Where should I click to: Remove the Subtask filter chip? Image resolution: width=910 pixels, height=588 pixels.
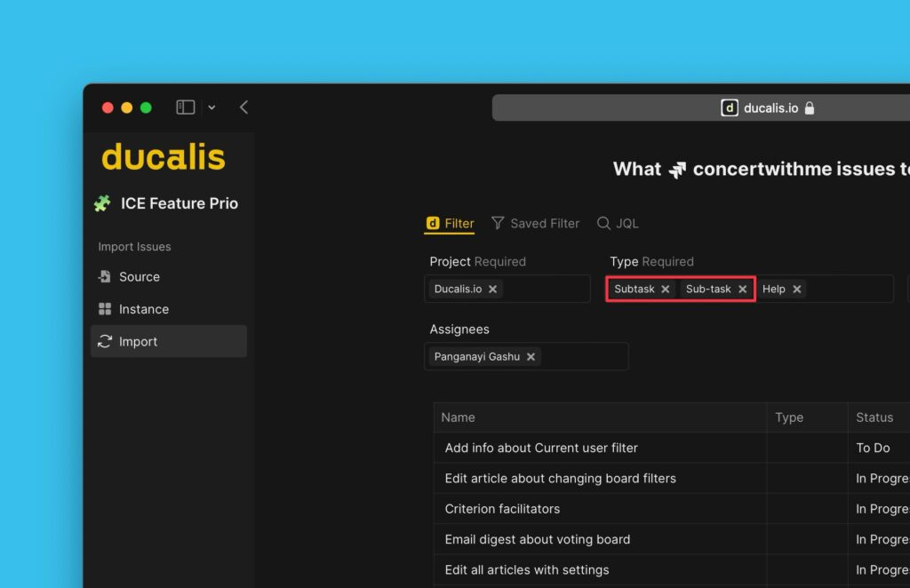click(665, 289)
